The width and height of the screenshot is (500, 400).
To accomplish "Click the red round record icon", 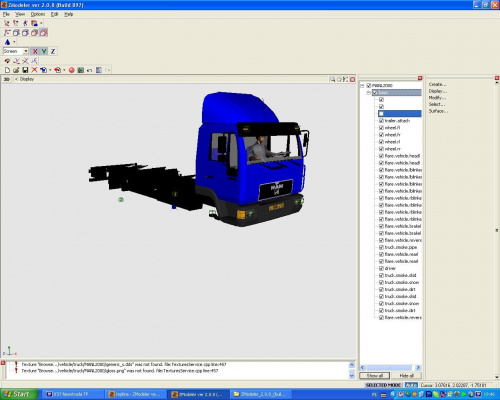I will pos(71,70).
